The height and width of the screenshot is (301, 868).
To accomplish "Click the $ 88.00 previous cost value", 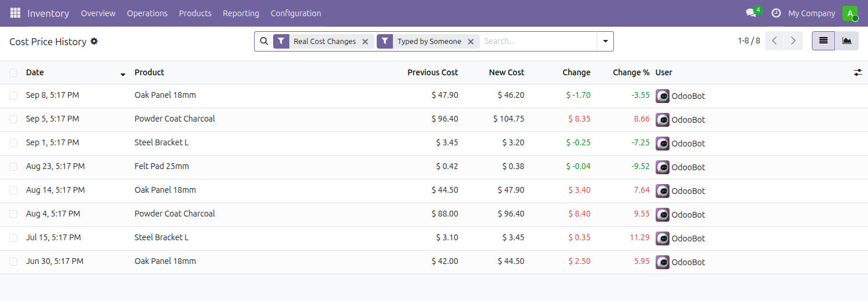I will (x=445, y=214).
